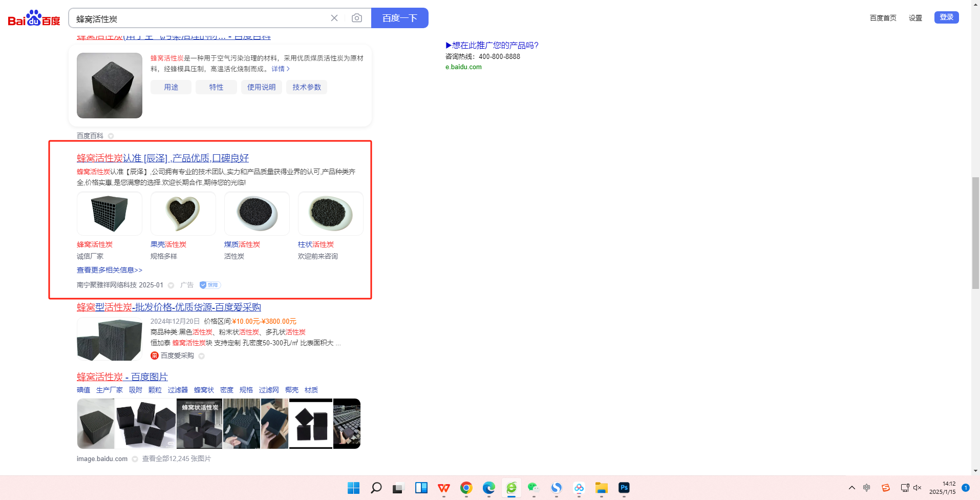
Task: Select the 规格 image tag
Action: coord(246,390)
